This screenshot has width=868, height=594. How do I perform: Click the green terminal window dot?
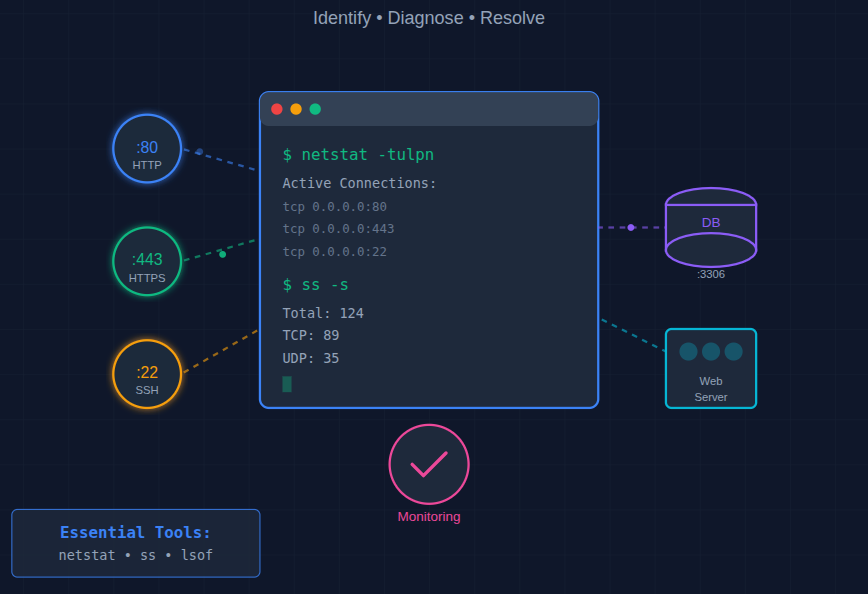pyautogui.click(x=315, y=109)
